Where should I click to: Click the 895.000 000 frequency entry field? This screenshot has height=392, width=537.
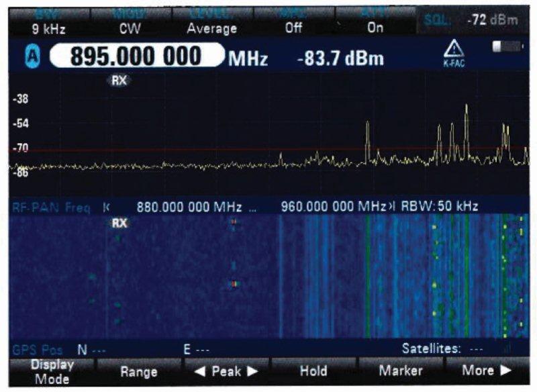pos(136,58)
